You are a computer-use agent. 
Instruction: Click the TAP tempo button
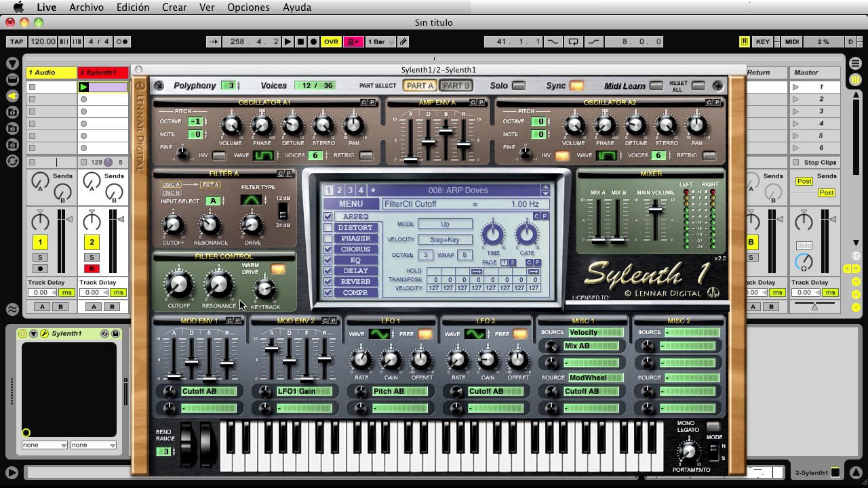click(x=16, y=41)
